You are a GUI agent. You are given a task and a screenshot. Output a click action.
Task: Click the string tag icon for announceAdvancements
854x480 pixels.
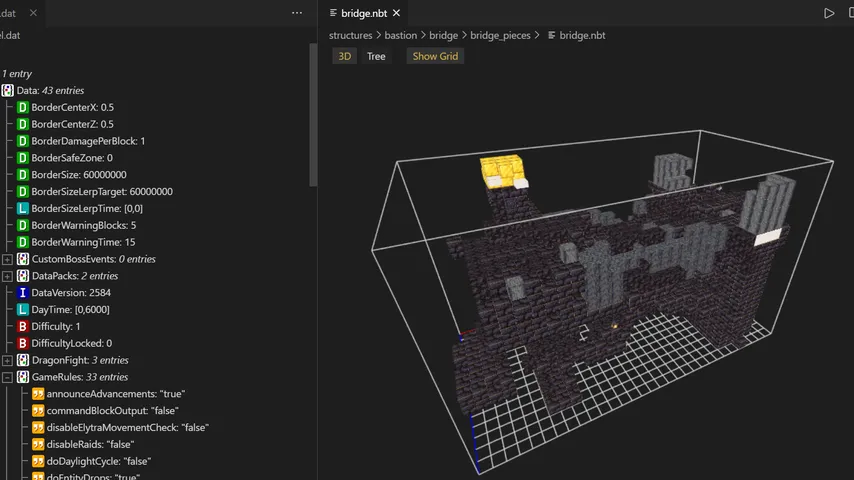coord(38,394)
